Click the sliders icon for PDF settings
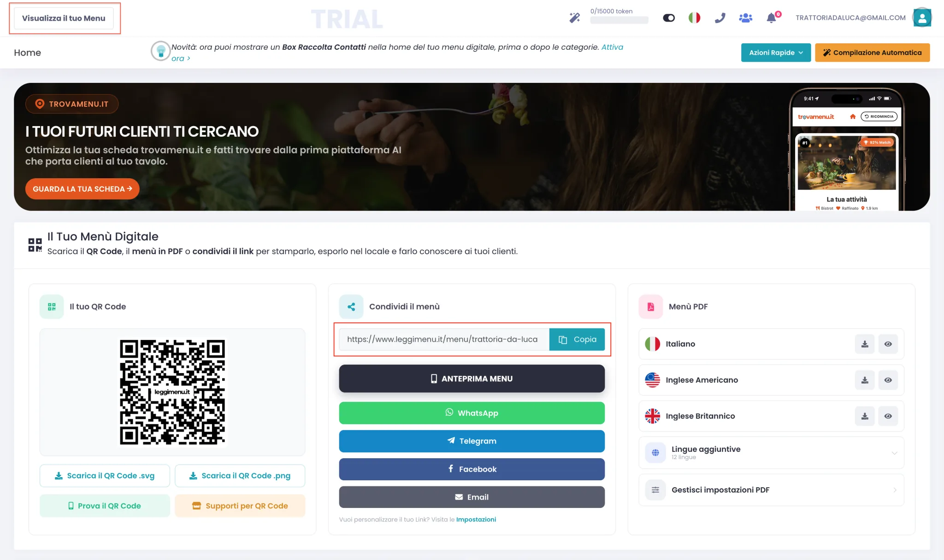This screenshot has height=560, width=944. coord(655,490)
